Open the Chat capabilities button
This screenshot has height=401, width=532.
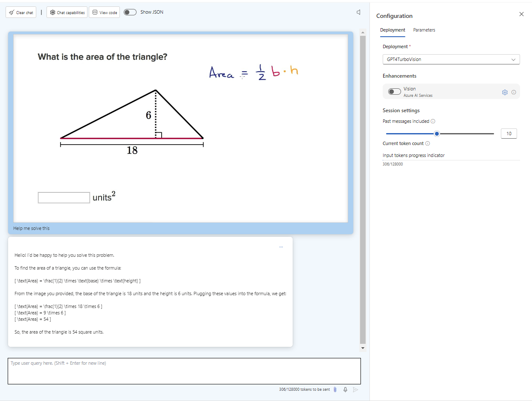67,12
